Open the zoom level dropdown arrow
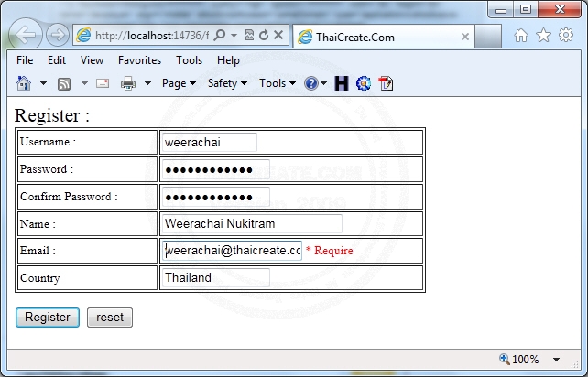 (x=557, y=360)
